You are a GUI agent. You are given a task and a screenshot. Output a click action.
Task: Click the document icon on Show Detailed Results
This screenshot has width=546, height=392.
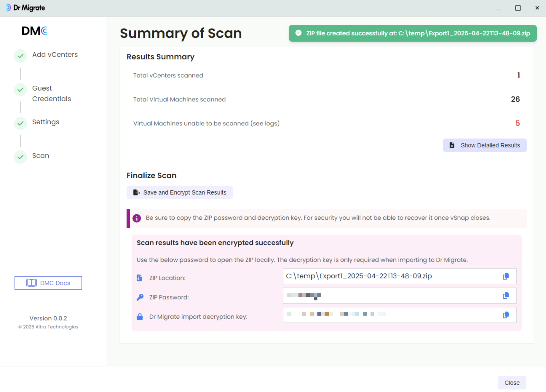click(x=452, y=145)
